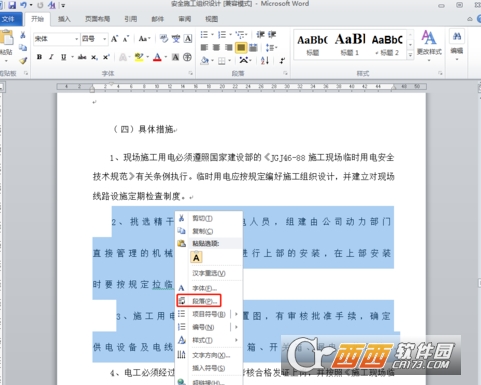
Task: Click the paragraph Shading paint bucket
Action: pos(205,61)
